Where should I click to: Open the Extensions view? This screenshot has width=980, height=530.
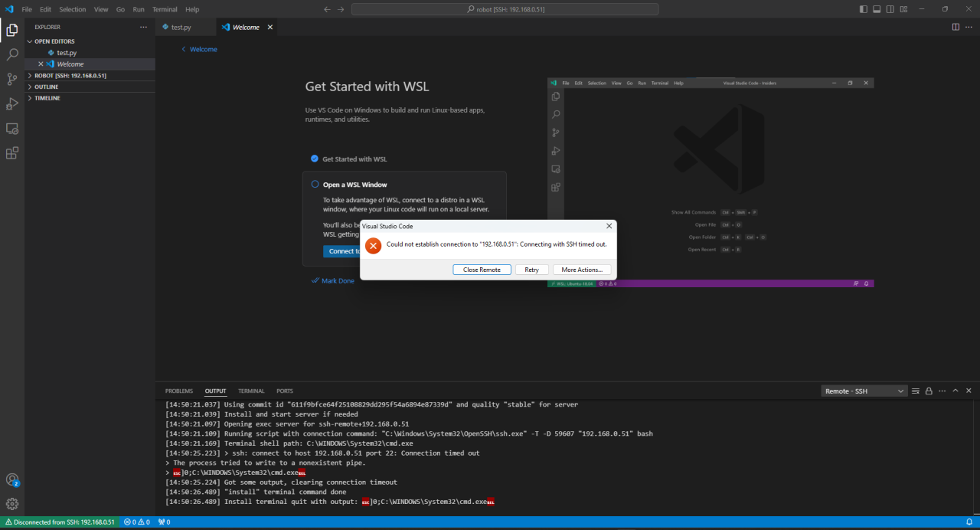(x=11, y=152)
